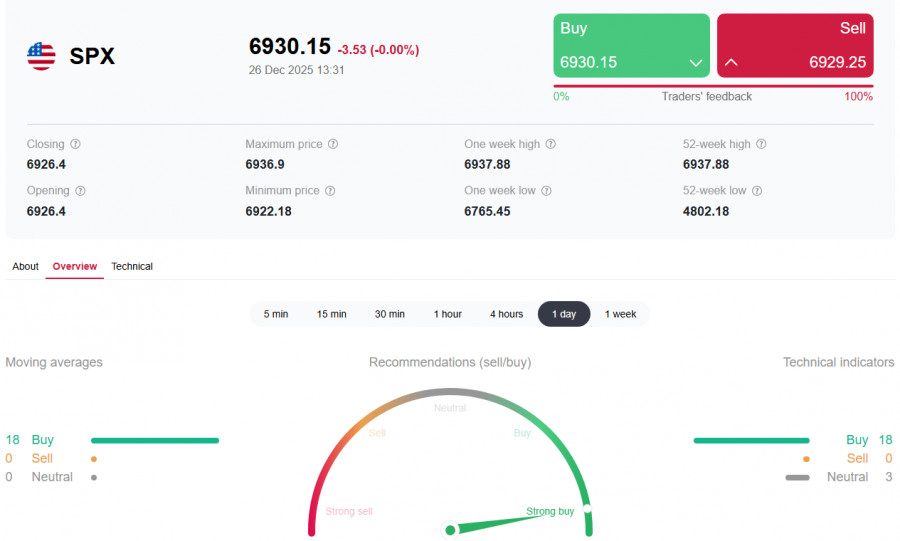900x541 pixels.
Task: Select the 5 min timeframe
Action: point(276,314)
